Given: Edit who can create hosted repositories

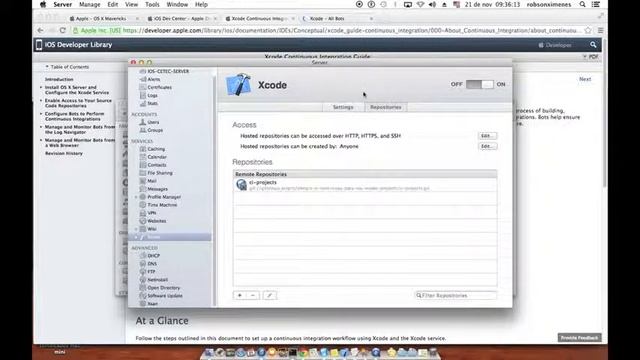Looking at the screenshot, I should (x=487, y=146).
